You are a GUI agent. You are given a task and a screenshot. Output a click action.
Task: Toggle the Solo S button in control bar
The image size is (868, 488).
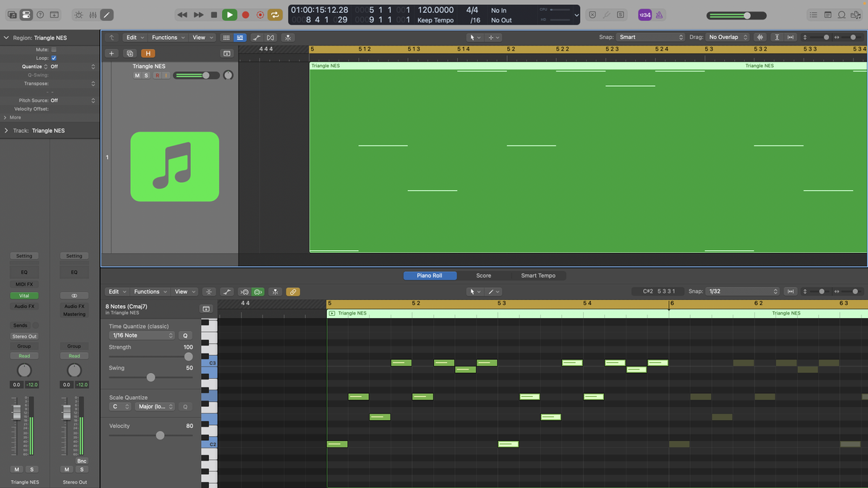click(x=621, y=14)
